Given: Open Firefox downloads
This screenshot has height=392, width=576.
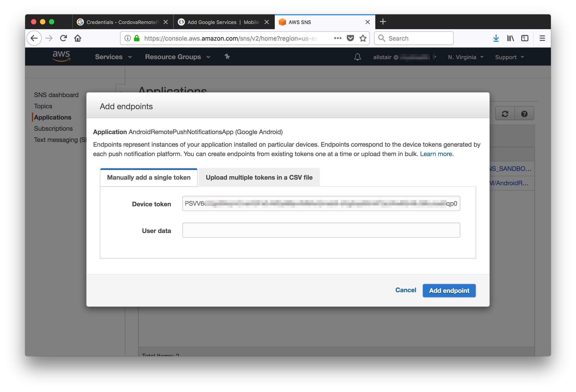Looking at the screenshot, I should (x=496, y=38).
